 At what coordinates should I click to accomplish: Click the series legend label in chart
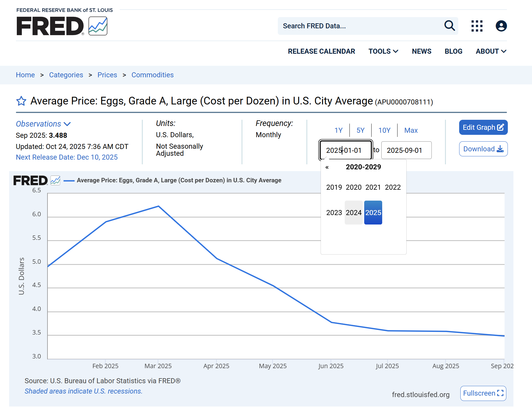(179, 180)
